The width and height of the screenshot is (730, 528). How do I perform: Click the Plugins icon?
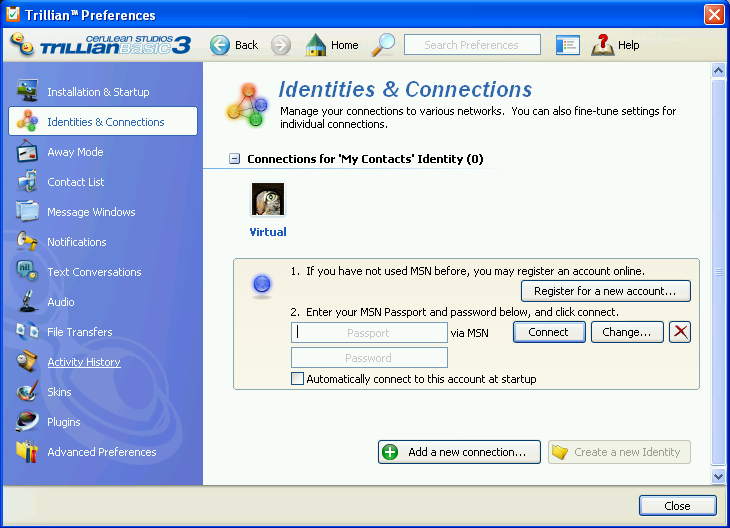tap(27, 421)
